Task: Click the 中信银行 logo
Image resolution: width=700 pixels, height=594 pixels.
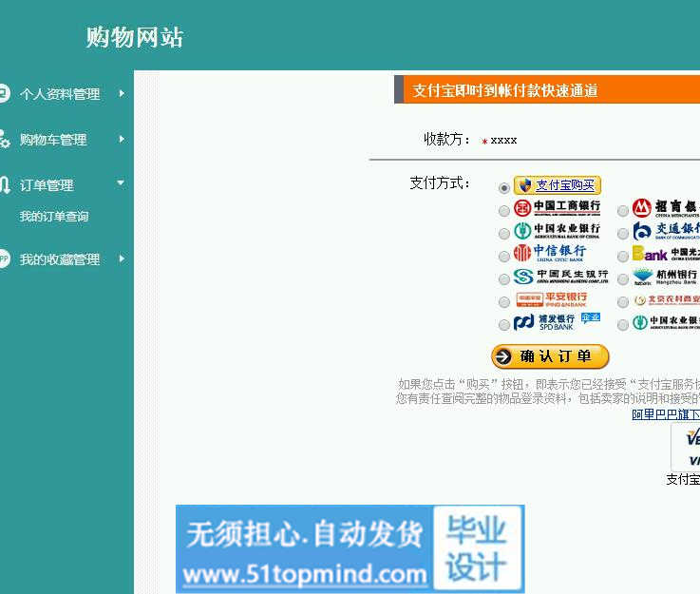Action: [x=550, y=253]
